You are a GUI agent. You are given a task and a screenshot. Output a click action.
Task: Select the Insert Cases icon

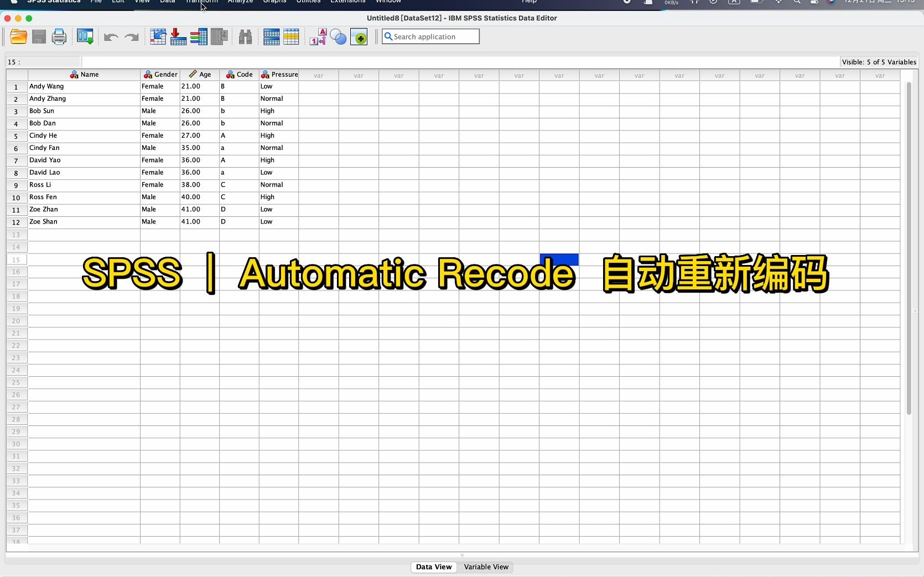[177, 37]
